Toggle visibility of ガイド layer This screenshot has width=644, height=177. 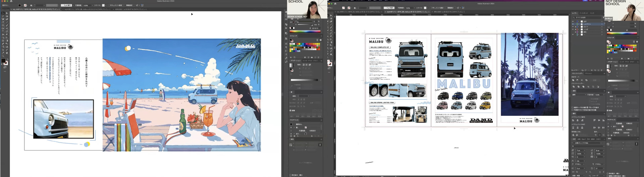coord(573,27)
